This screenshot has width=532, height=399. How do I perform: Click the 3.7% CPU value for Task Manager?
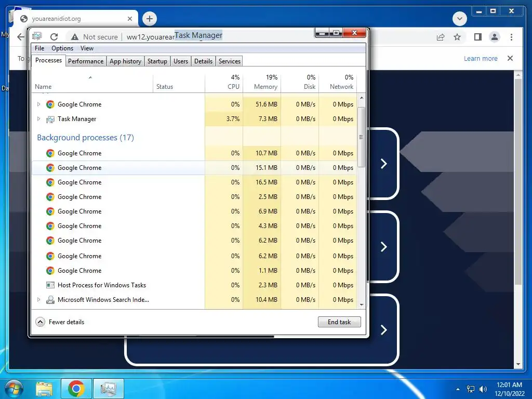click(233, 119)
